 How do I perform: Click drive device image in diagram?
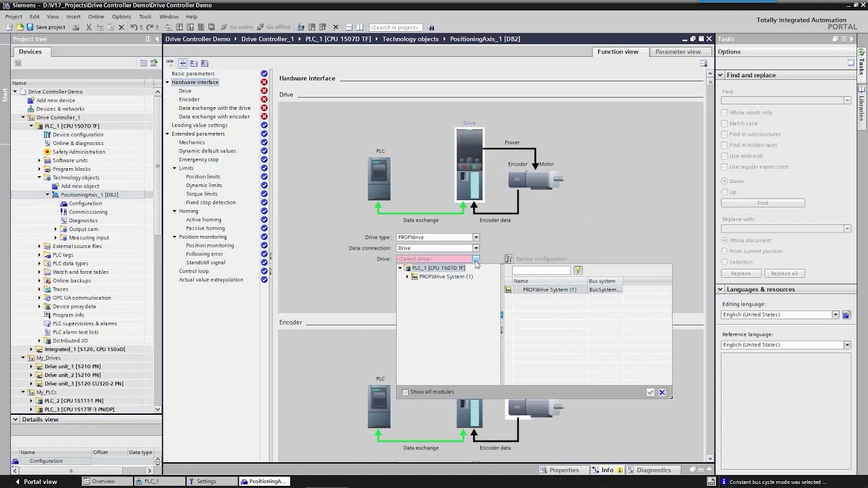point(469,165)
